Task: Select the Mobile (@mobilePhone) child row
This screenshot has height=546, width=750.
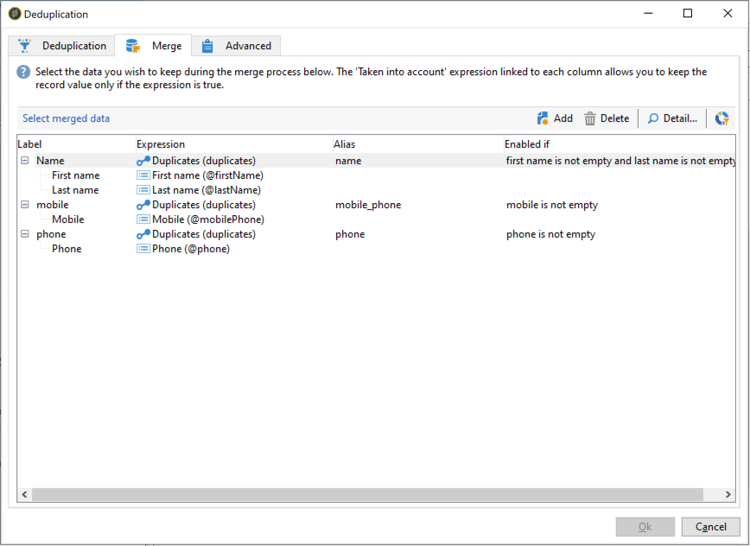Action: 376,219
